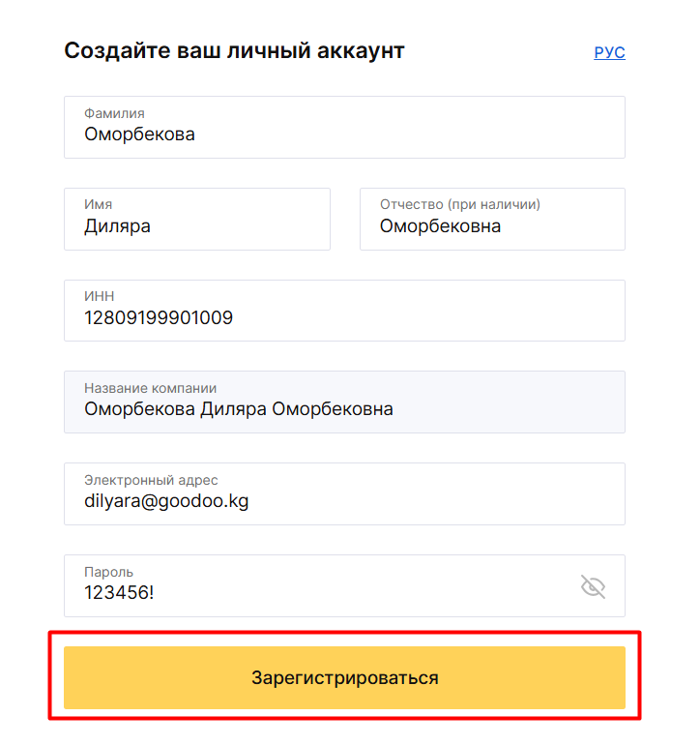Click the email text dilyara@goodoo.kg
Viewport: 700px width, 745px height.
(x=166, y=502)
